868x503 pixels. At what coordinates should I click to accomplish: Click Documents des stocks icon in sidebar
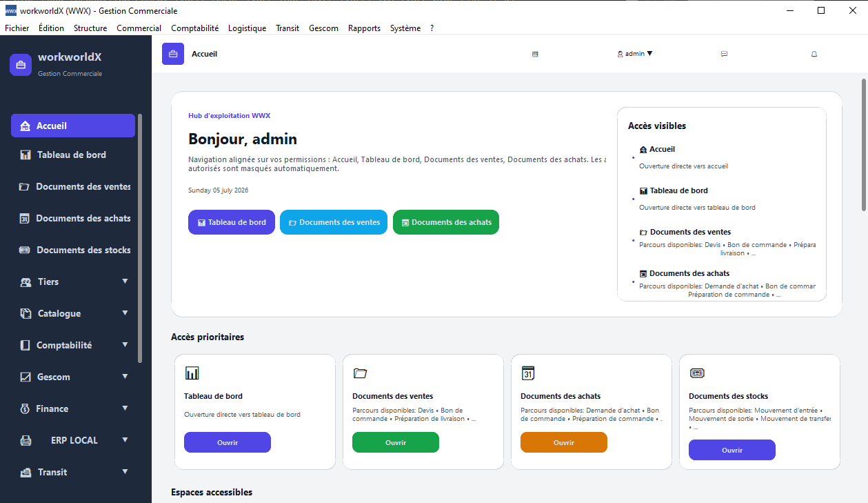pyautogui.click(x=24, y=250)
